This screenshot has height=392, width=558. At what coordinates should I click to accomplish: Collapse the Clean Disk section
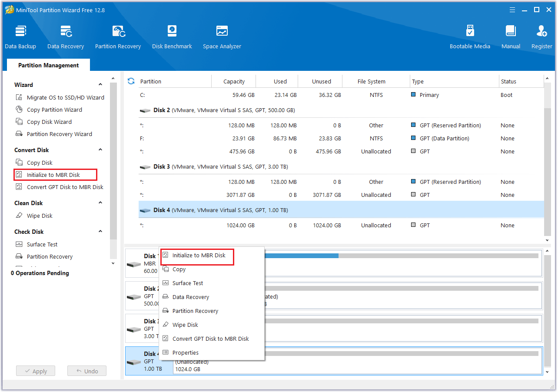point(100,203)
